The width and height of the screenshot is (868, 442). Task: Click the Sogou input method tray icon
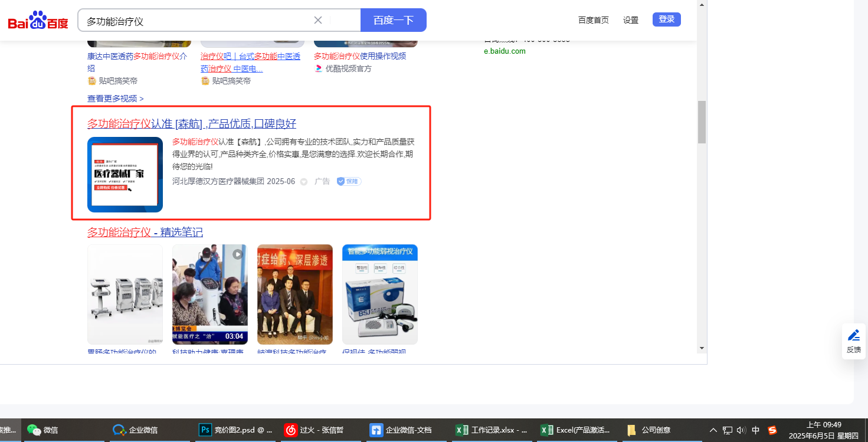(772, 430)
